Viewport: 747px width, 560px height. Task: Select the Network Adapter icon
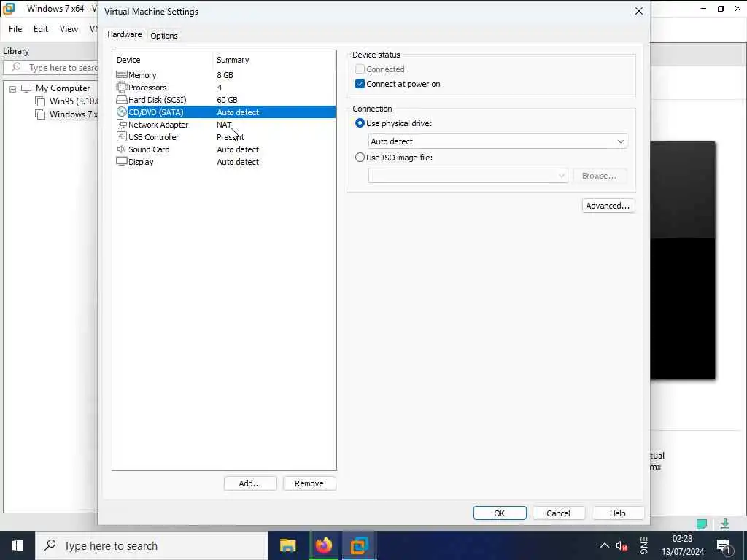point(122,124)
